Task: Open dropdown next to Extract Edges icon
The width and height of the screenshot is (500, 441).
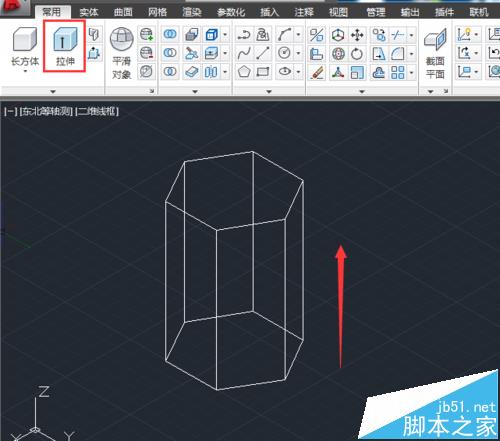Action: point(225,34)
